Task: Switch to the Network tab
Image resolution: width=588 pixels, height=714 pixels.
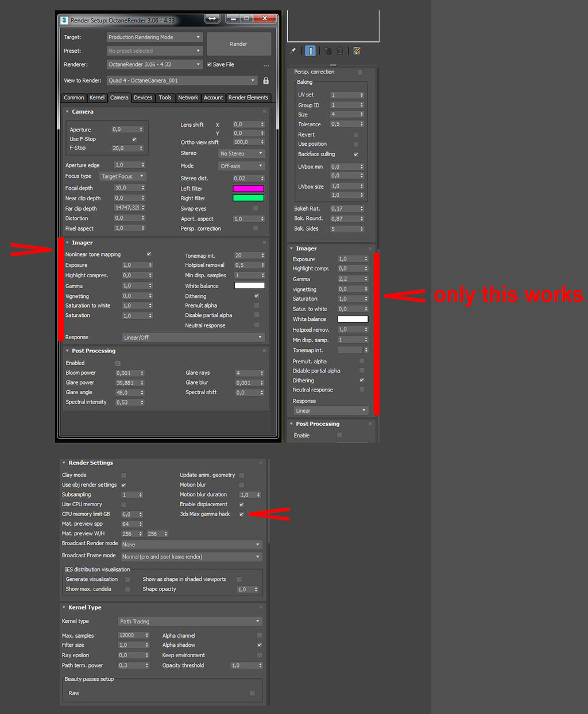Action: coord(188,98)
